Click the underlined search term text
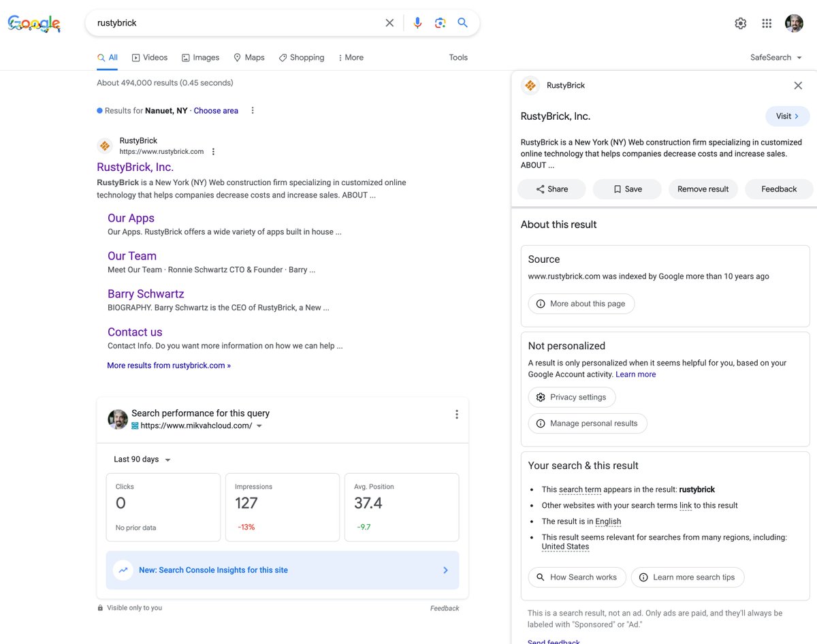The height and width of the screenshot is (644, 817). pos(580,489)
